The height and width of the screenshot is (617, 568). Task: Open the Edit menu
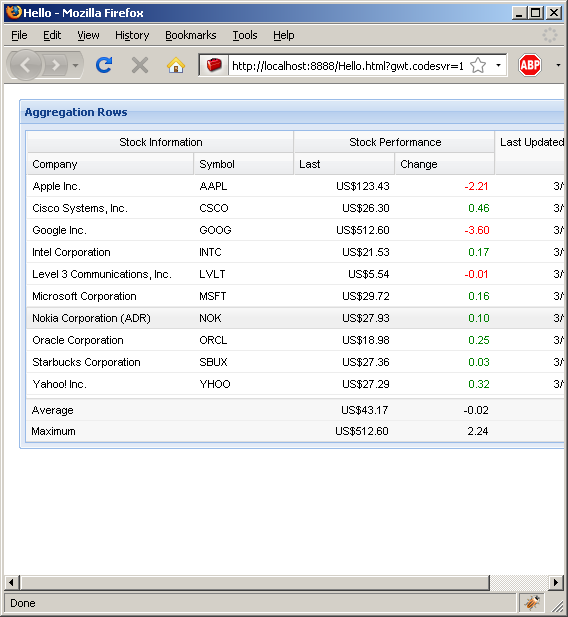pyautogui.click(x=52, y=35)
